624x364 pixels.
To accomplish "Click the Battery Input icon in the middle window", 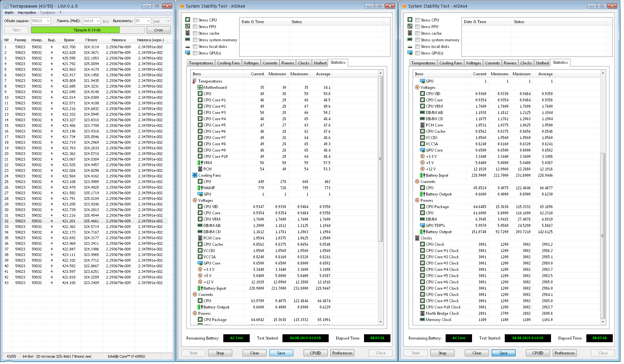I will (x=200, y=288).
